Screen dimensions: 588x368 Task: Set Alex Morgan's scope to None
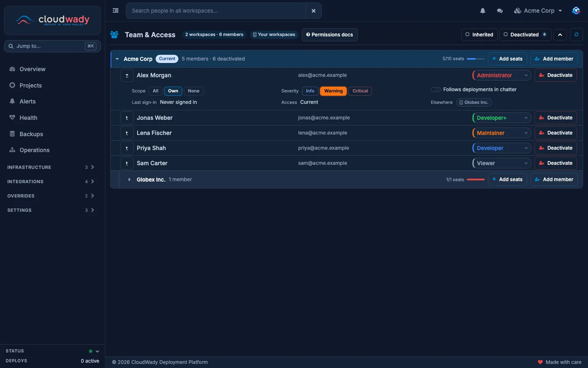[x=194, y=91]
